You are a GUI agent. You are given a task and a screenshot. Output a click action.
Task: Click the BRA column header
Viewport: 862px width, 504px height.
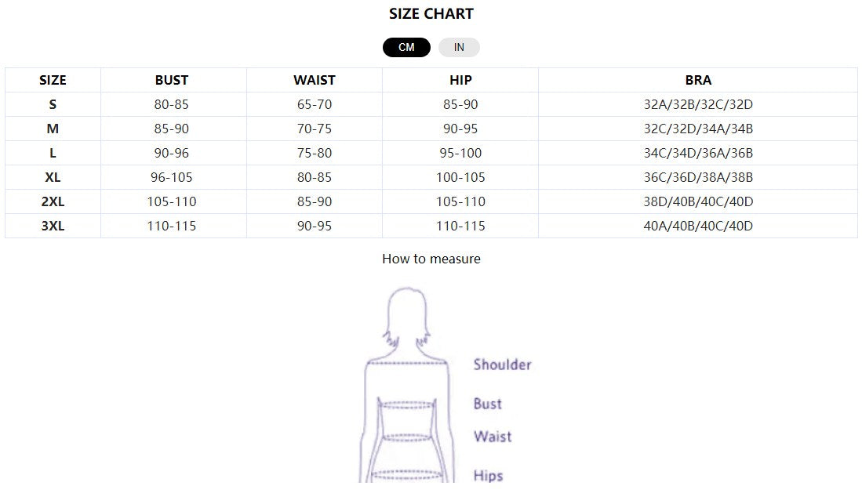pyautogui.click(x=698, y=80)
